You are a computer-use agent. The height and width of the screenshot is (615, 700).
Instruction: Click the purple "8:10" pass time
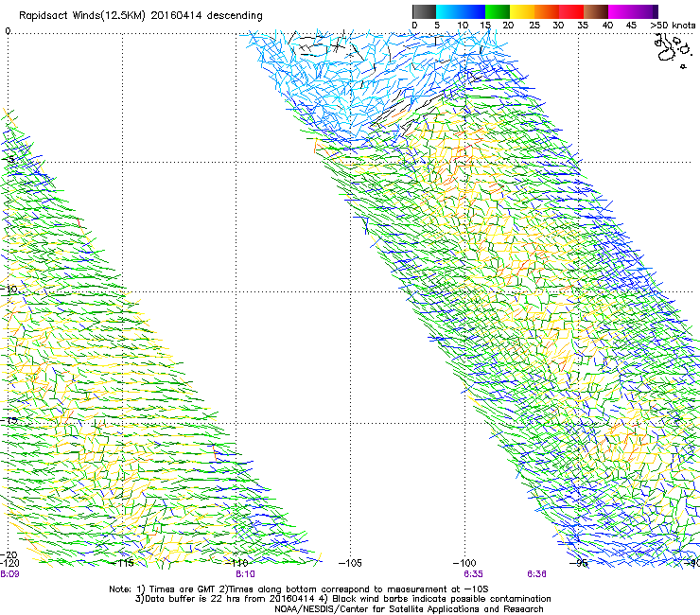tap(246, 574)
